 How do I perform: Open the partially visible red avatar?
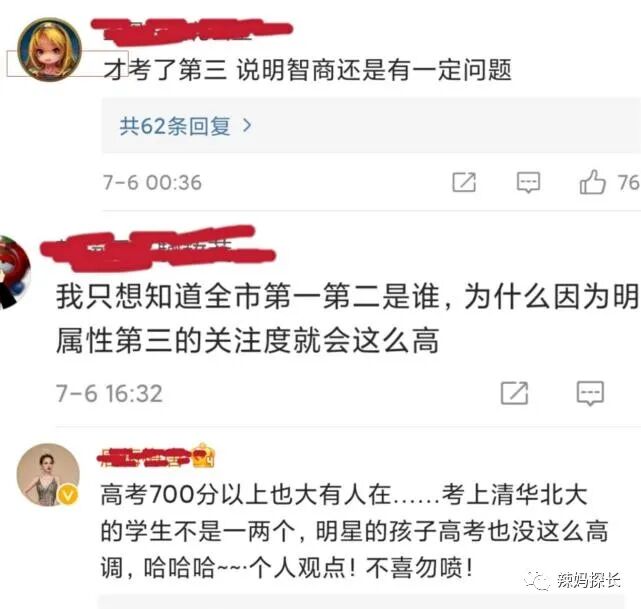click(x=14, y=272)
